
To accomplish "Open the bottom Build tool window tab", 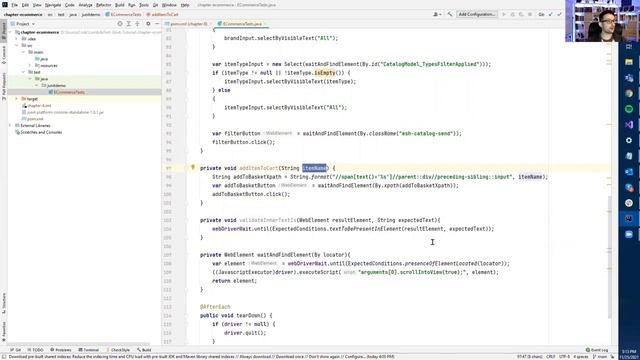I will [x=144, y=350].
